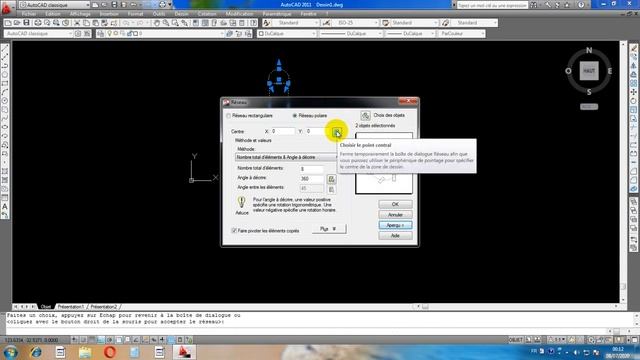Select the Move tool in modify toolbar
Image resolution: width=640 pixels, height=360 pixels.
[633, 92]
